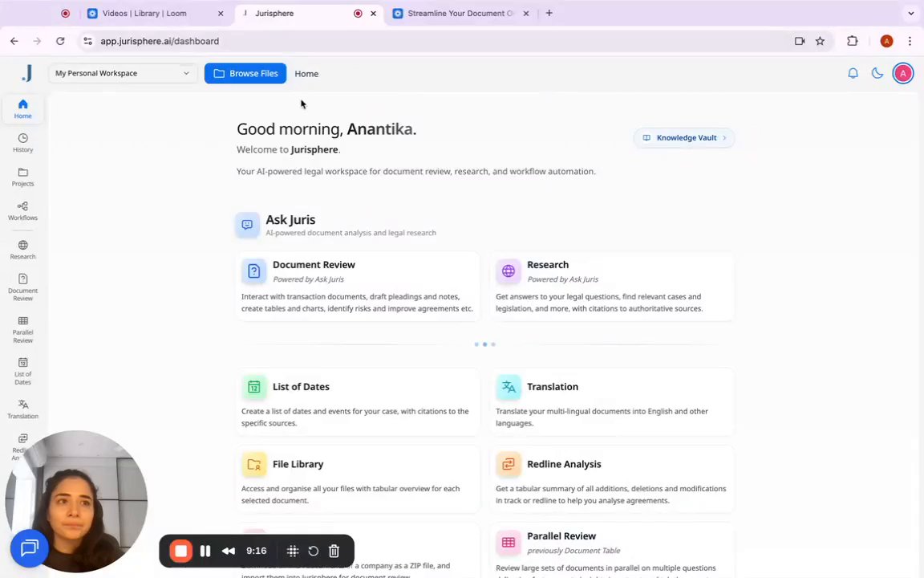Open the blue chat support bubble
Viewport: 924px width, 578px height.
pyautogui.click(x=30, y=548)
